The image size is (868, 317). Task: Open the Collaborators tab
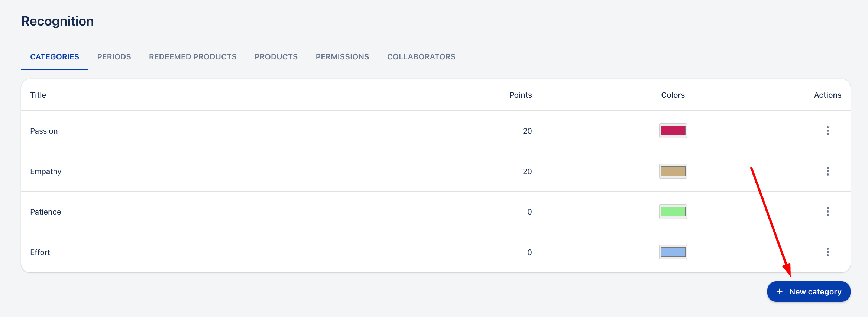pyautogui.click(x=421, y=57)
